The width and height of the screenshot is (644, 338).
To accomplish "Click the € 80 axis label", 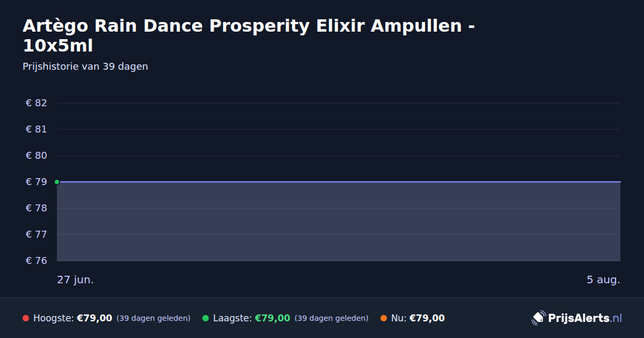I will point(36,156).
